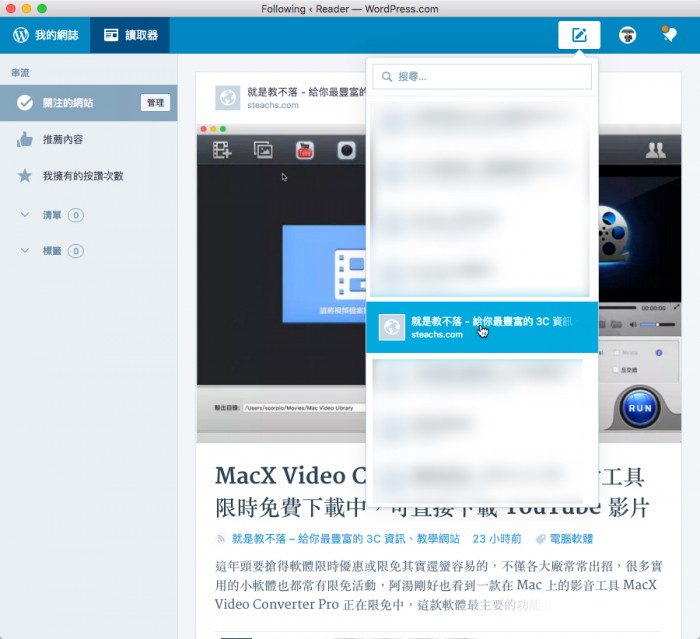The height and width of the screenshot is (639, 700).
Task: Open the 電腦軟體 tag link
Action: point(571,539)
